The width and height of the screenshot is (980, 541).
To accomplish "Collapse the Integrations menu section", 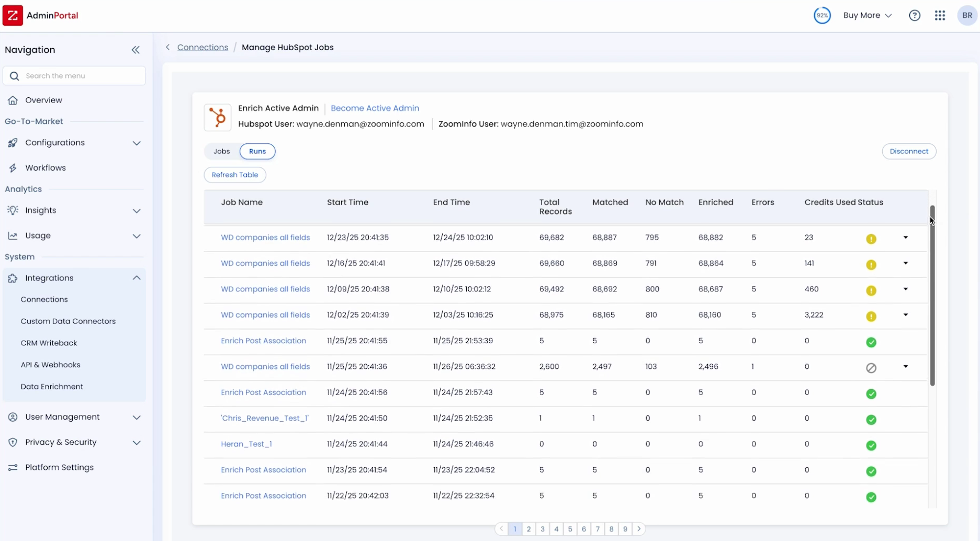I will coord(137,278).
